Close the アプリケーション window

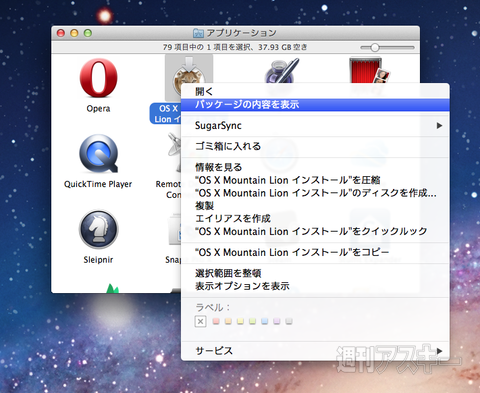pyautogui.click(x=61, y=33)
